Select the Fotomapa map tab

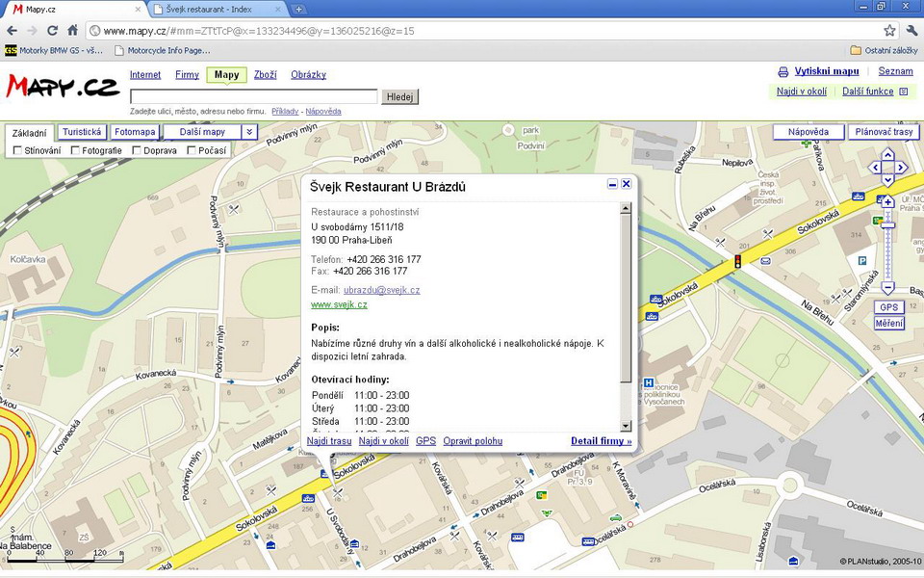pyautogui.click(x=135, y=132)
